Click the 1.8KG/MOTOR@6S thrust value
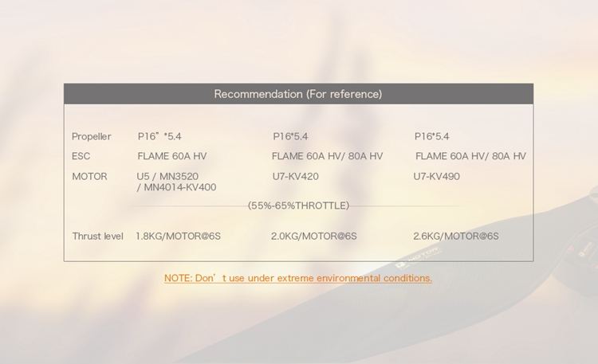Viewport: 598px width, 364px height. pyautogui.click(x=178, y=236)
